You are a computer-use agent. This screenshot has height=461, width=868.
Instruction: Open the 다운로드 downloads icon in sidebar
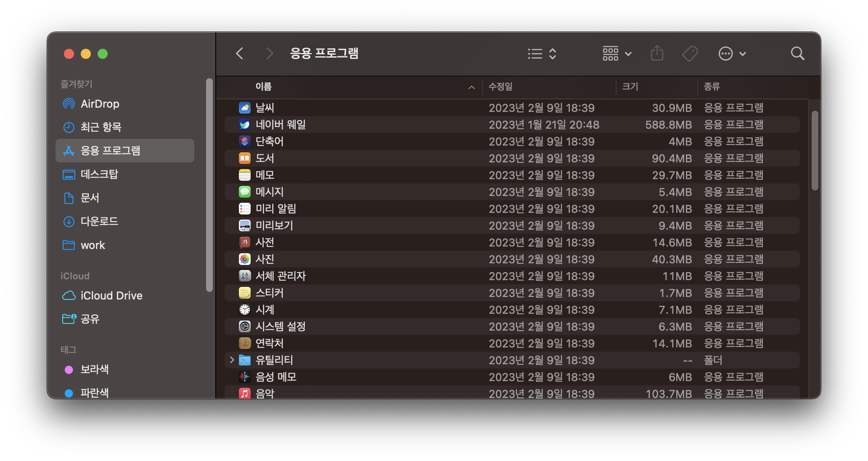click(69, 222)
